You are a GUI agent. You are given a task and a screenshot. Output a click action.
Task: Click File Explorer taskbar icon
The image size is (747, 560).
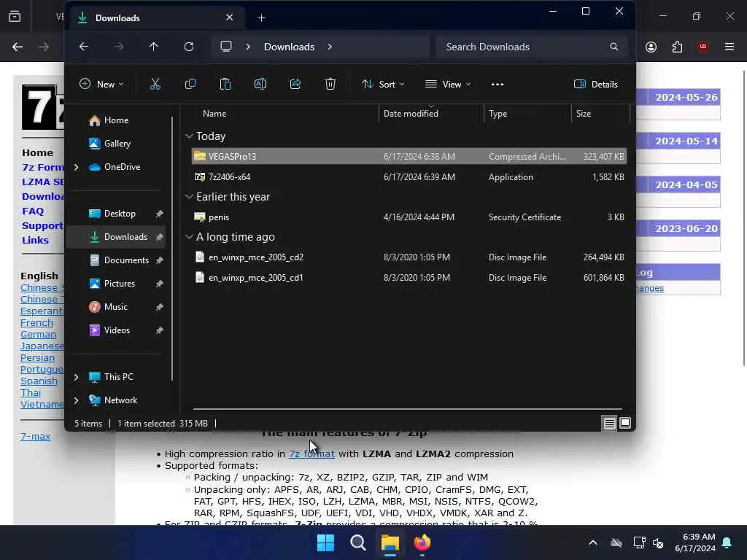point(390,542)
